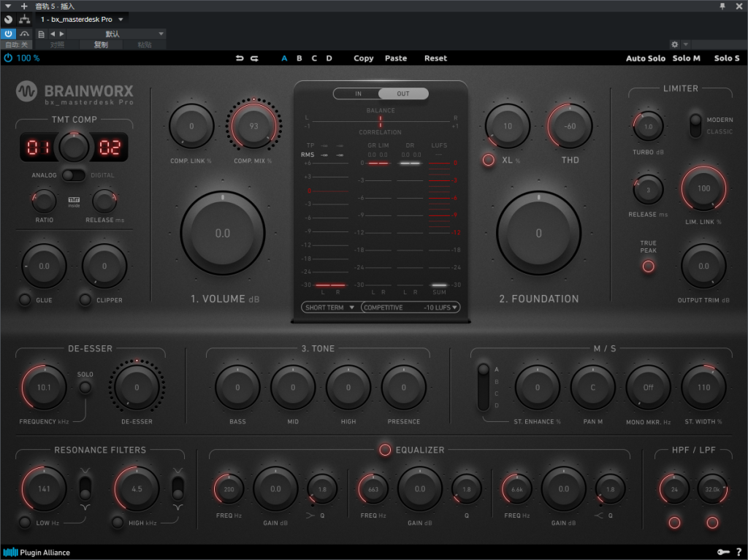Click the add insert plus icon
This screenshot has width=748, height=560.
[24, 6]
